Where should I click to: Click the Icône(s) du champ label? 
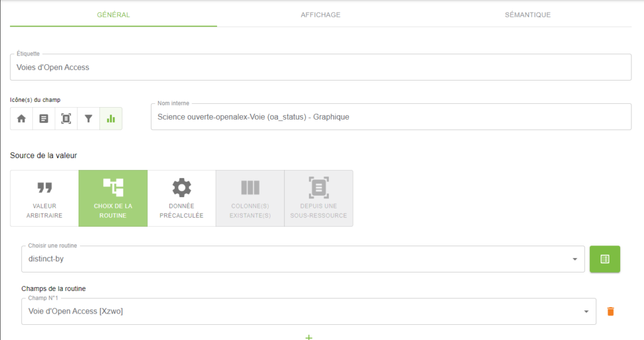click(35, 100)
